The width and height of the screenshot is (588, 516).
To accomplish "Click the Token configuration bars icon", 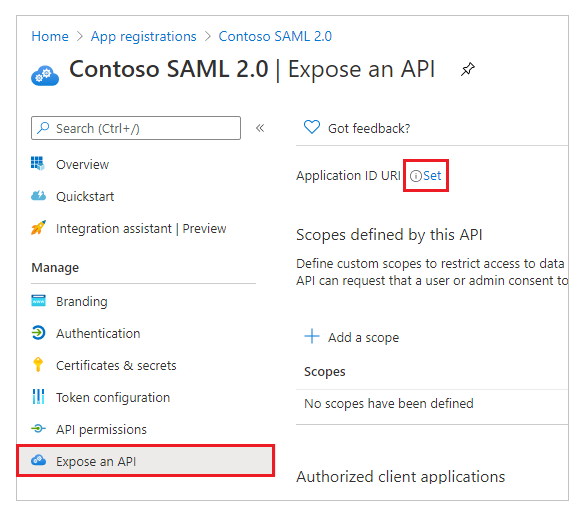I will click(38, 397).
